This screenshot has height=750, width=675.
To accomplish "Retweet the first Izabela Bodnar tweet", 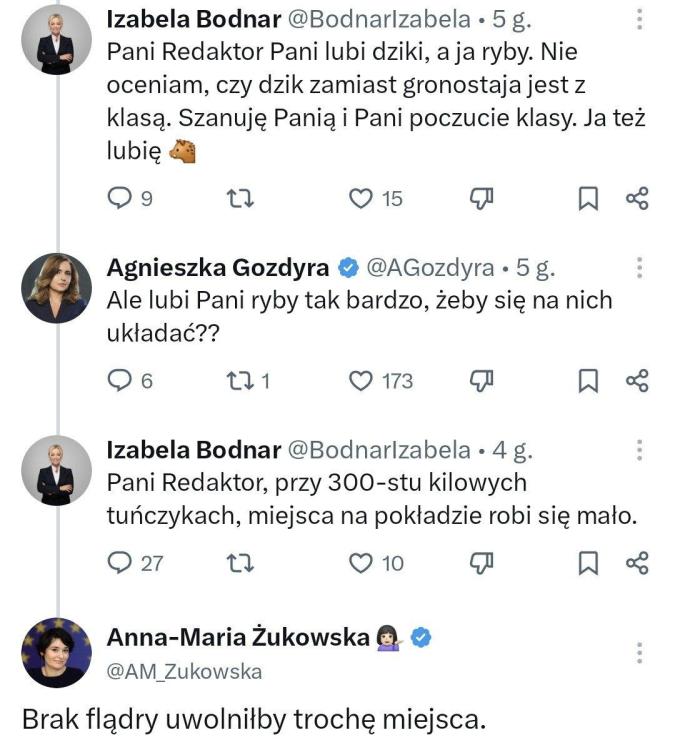I will click(240, 199).
